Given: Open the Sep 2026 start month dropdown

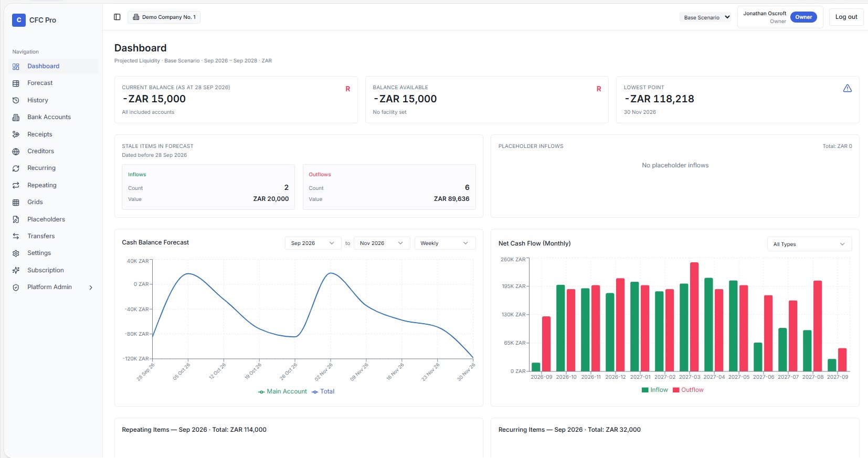Looking at the screenshot, I should 313,243.
